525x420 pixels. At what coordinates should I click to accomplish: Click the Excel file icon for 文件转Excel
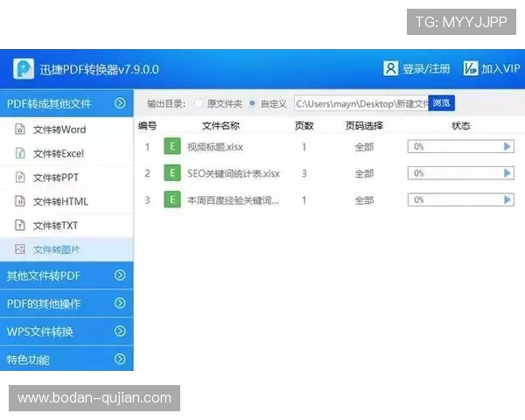point(20,153)
